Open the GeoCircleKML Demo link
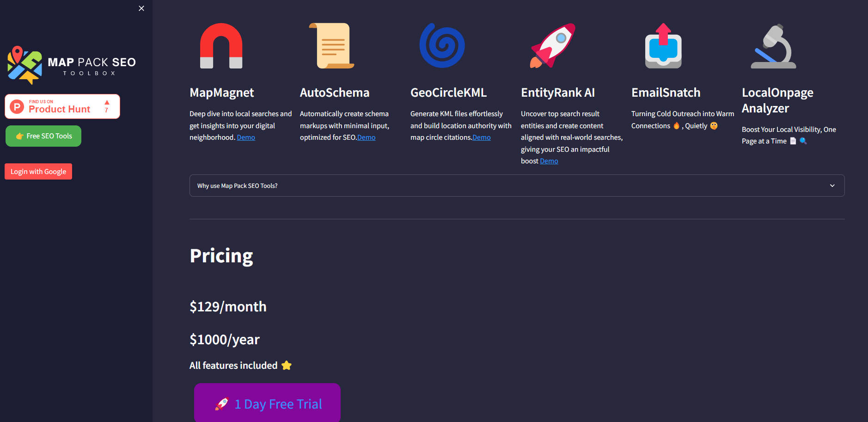The image size is (868, 422). (481, 137)
